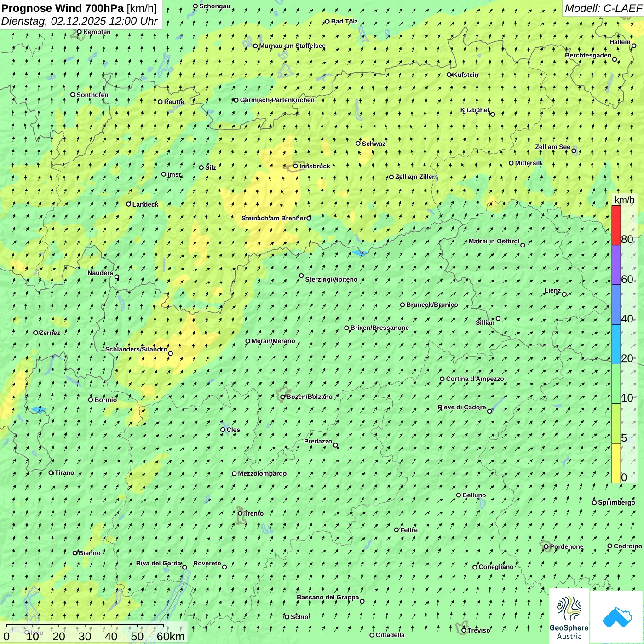The width and height of the screenshot is (644, 644).
Task: Click the 'Reutte' label
Action: (174, 102)
